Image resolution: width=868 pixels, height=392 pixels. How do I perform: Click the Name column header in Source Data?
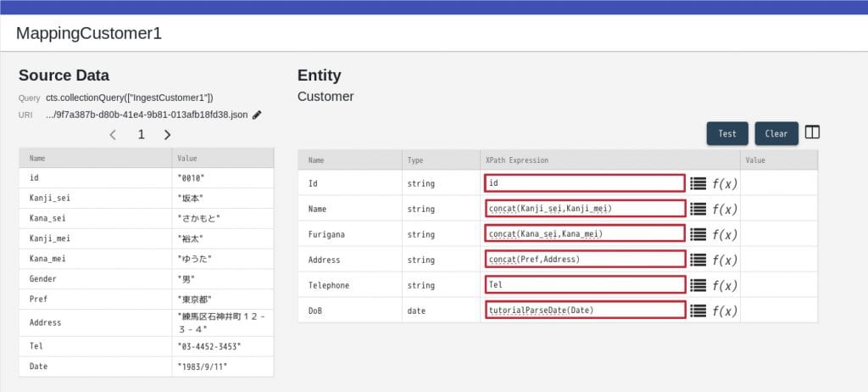pos(38,158)
